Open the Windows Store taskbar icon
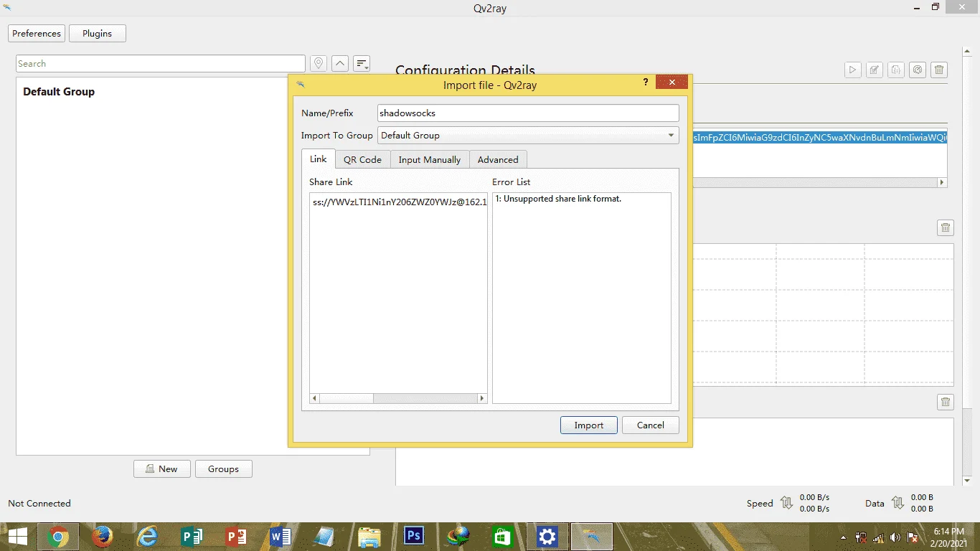Viewport: 980px width, 551px height. 503,537
